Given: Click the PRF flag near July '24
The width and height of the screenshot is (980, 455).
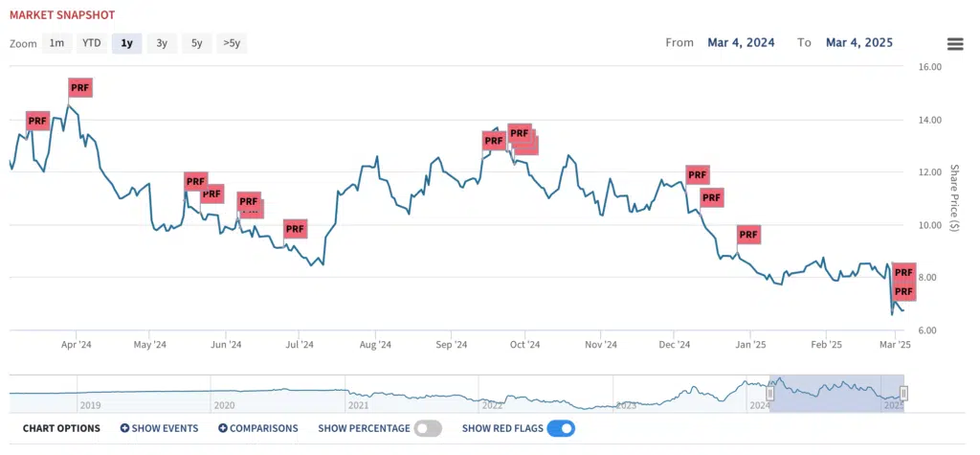Looking at the screenshot, I should 295,229.
